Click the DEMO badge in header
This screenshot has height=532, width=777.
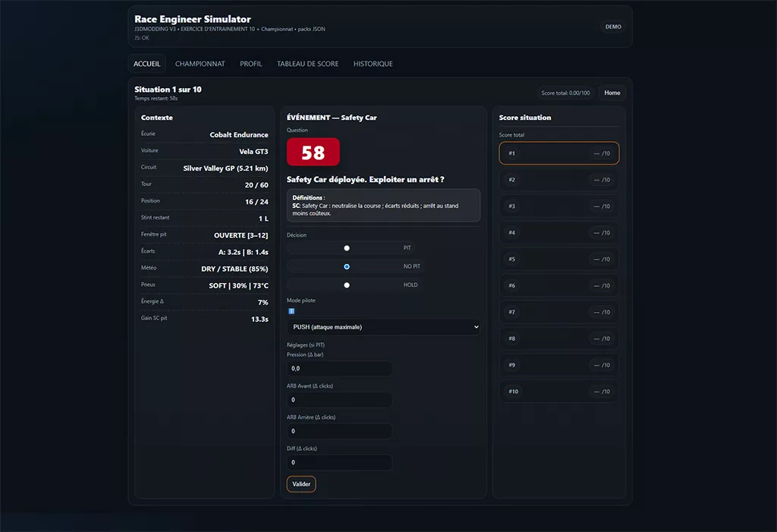click(x=613, y=27)
